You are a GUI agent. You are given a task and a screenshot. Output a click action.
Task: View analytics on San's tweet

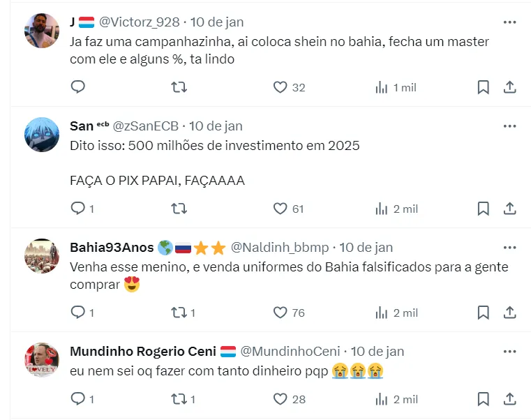pyautogui.click(x=382, y=209)
